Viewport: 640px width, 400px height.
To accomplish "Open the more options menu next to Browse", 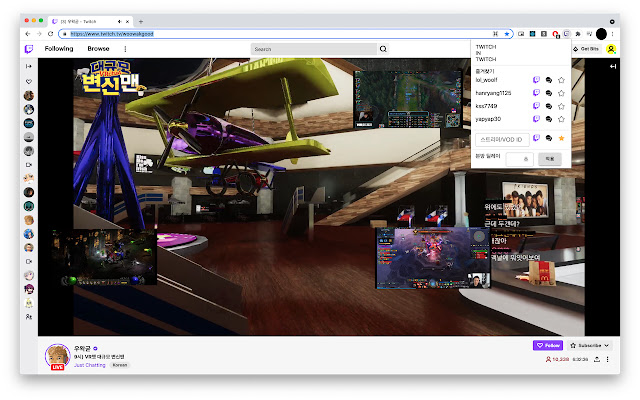I will [x=125, y=49].
